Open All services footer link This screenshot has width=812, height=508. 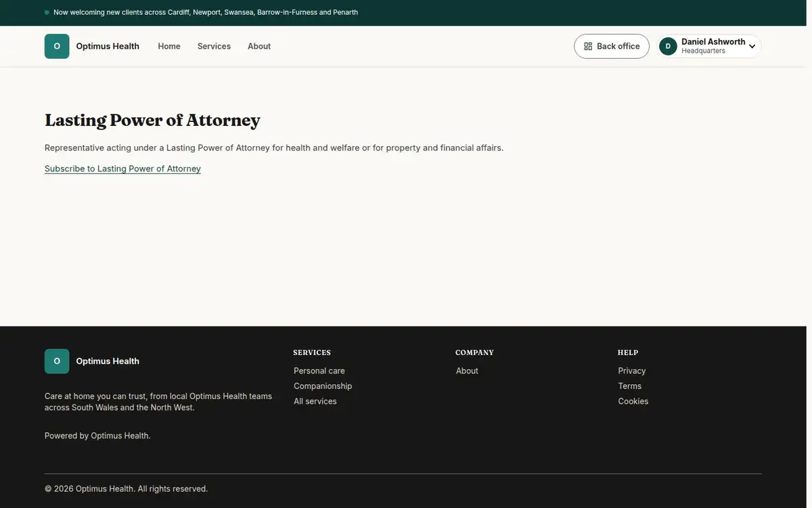pos(315,401)
